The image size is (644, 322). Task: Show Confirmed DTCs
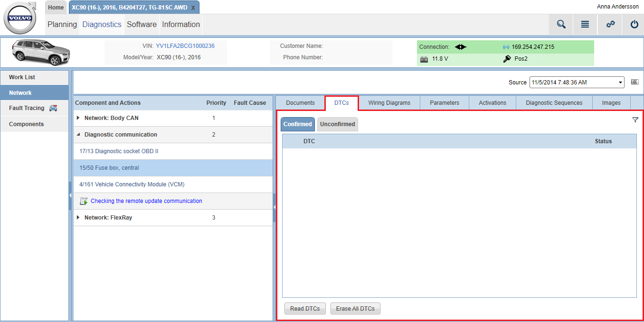click(x=298, y=124)
